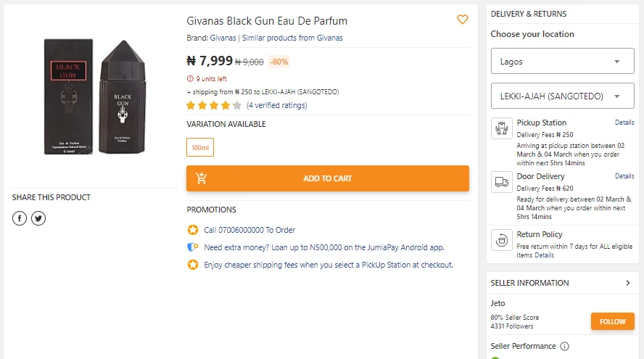Click the Pickup Station icon
The image size is (644, 359).
coord(501,128)
